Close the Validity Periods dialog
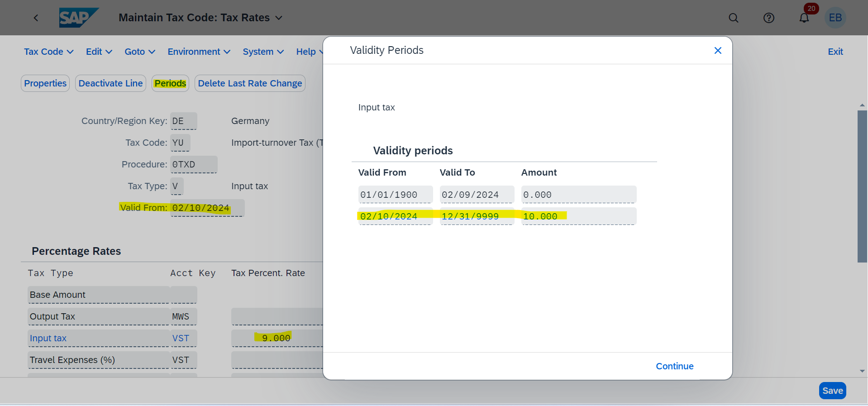868x406 pixels. (x=718, y=50)
